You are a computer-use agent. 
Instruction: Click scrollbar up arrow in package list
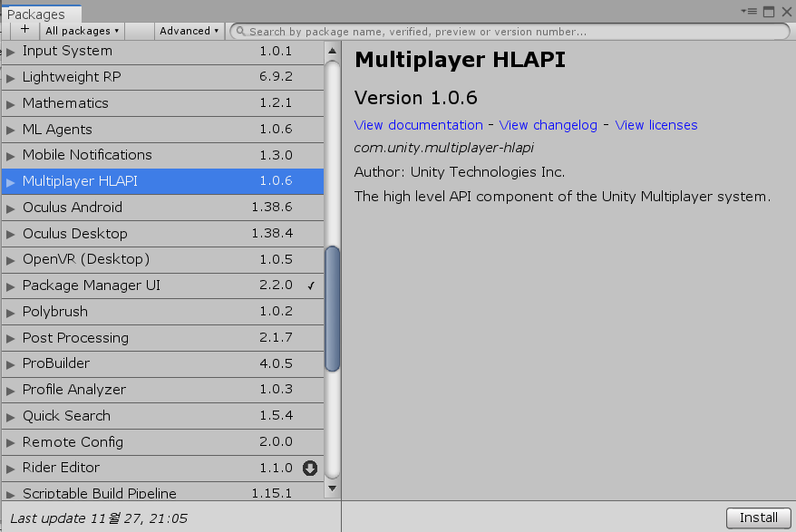tap(332, 51)
